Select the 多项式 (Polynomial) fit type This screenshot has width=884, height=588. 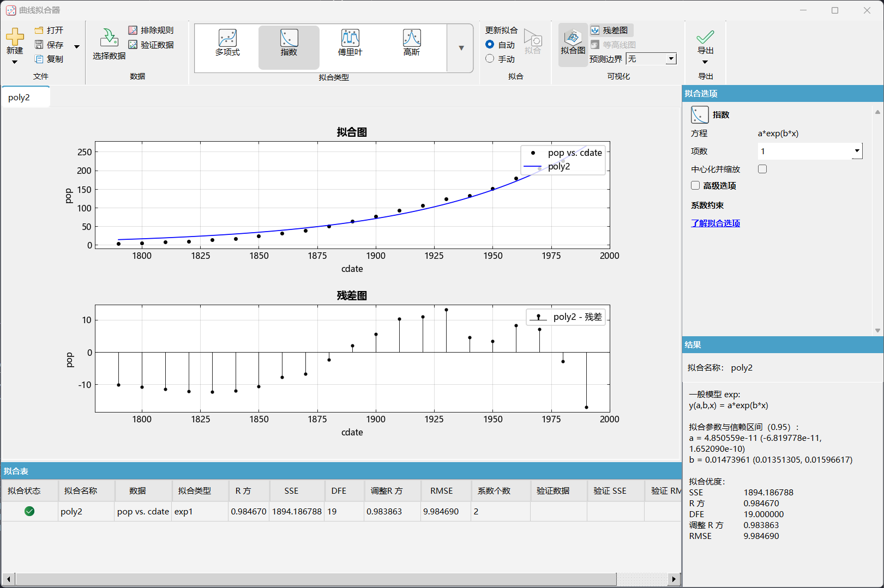click(227, 43)
